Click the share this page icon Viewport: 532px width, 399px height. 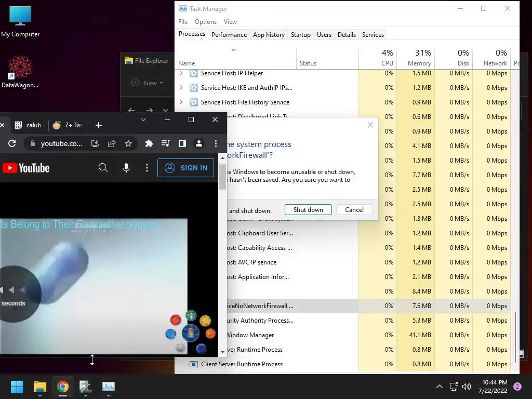112,143
